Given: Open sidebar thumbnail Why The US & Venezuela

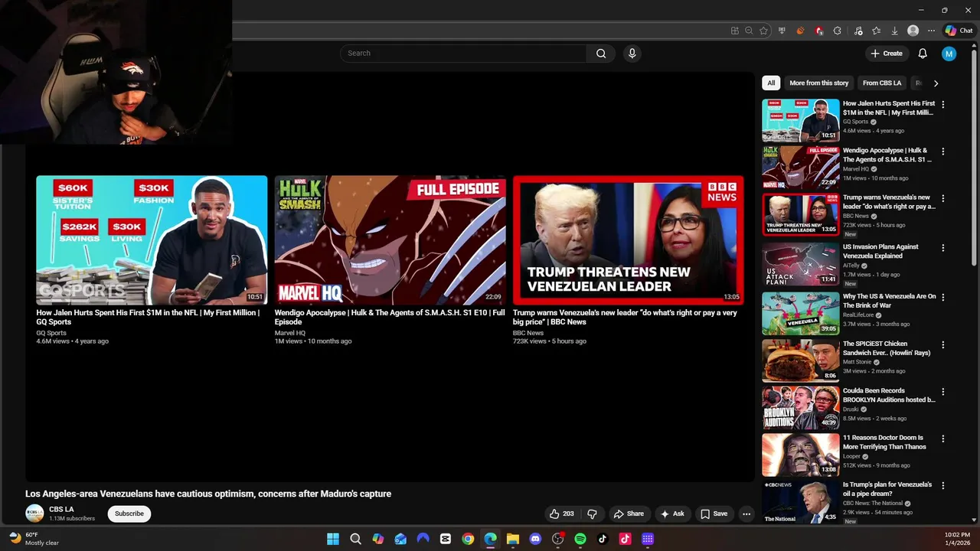Looking at the screenshot, I should coord(800,314).
